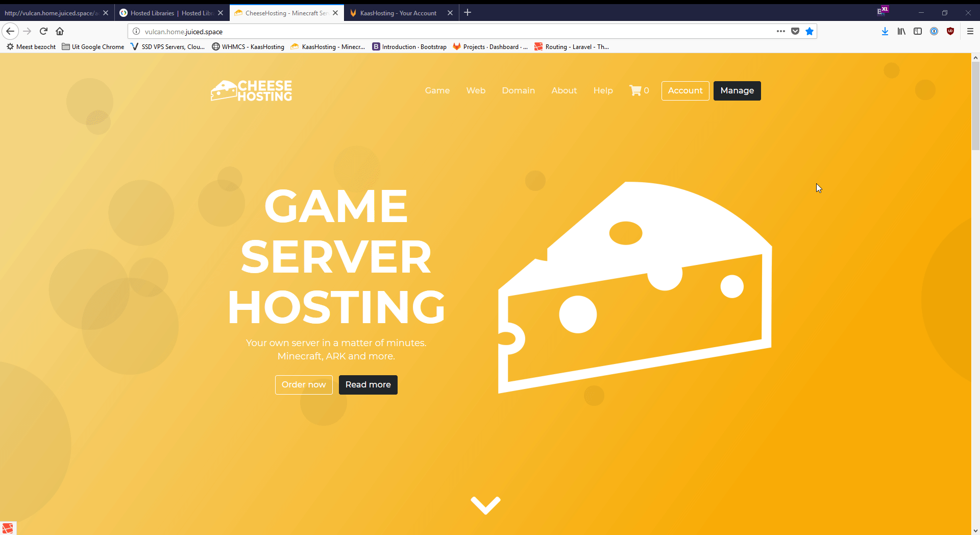Click the browser reload button
980x535 pixels.
[x=43, y=31]
